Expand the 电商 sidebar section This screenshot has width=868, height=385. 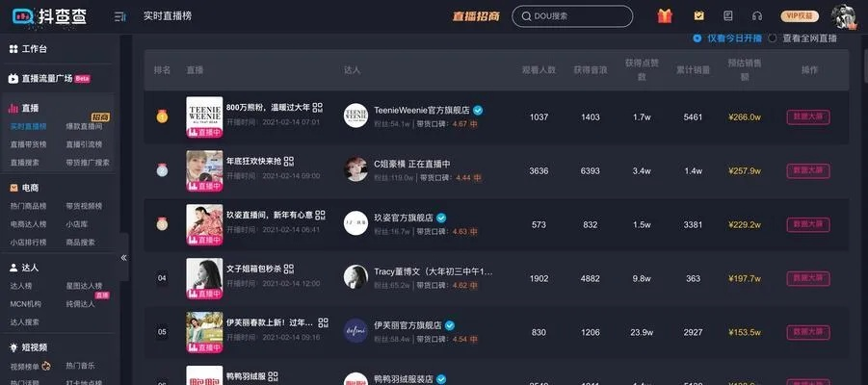pos(24,188)
